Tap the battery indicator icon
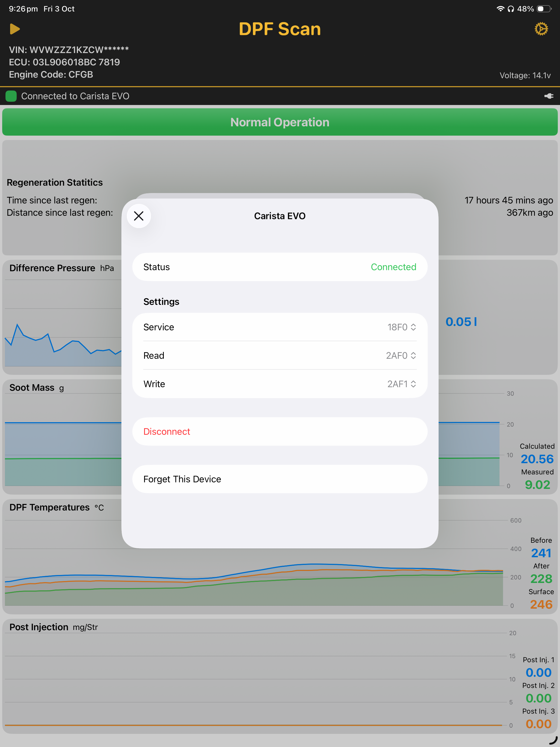Viewport: 560px width, 747px height. point(544,9)
